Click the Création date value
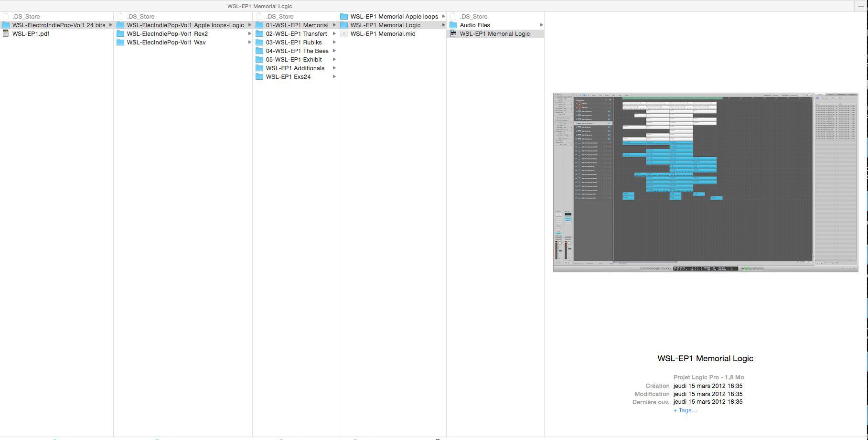The width and height of the screenshot is (868, 440). [708, 386]
